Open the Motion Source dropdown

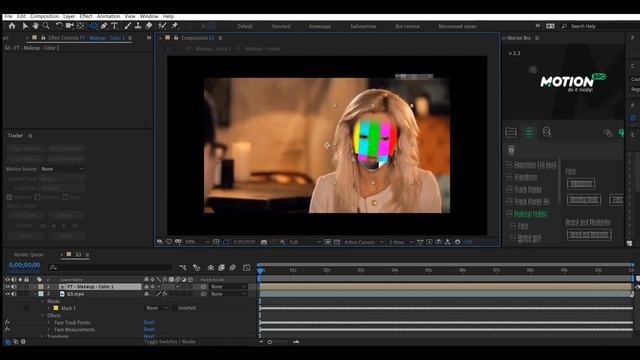point(62,169)
